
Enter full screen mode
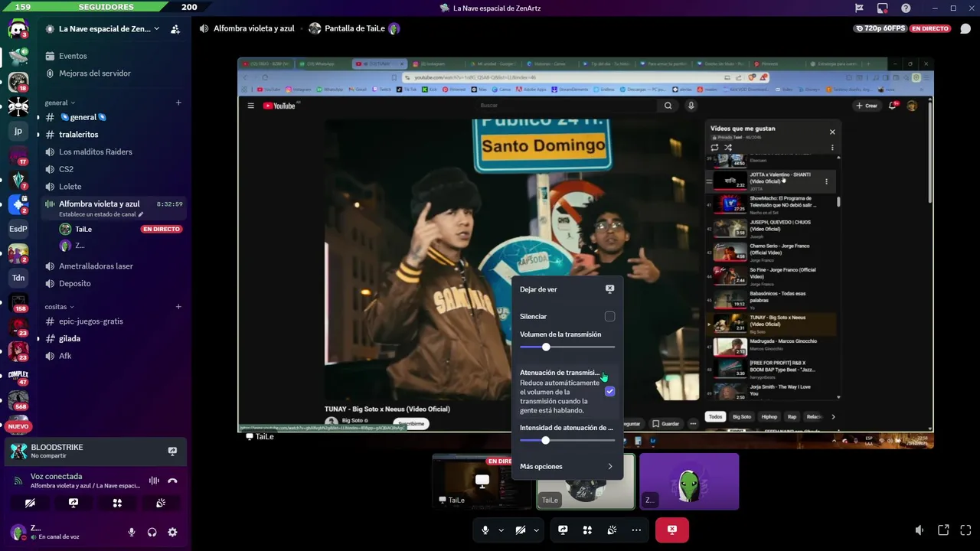pyautogui.click(x=966, y=530)
